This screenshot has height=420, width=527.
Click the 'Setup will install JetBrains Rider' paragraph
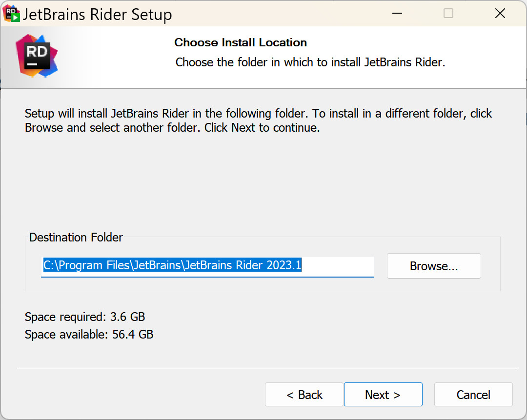[258, 120]
